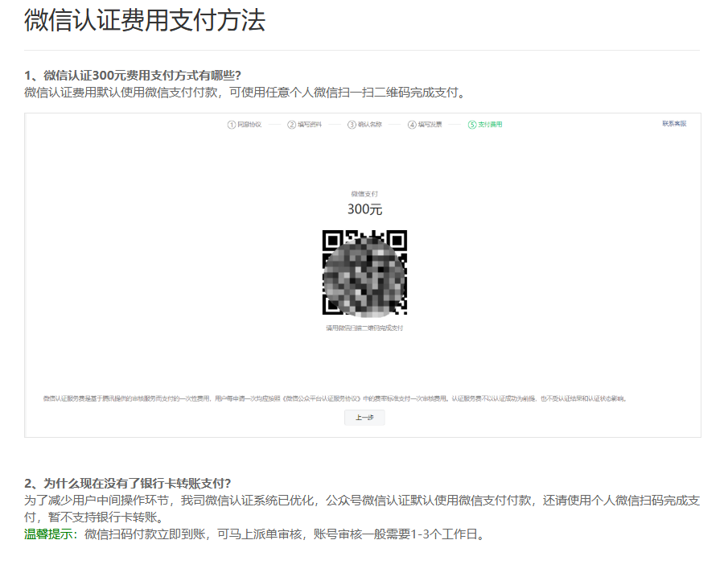
Task: Select the 300元 amount text
Action: [364, 209]
